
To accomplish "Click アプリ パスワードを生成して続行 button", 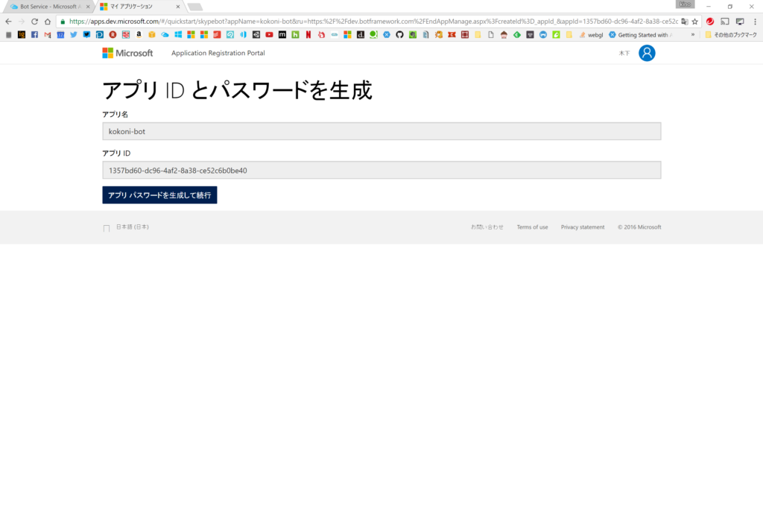I will click(x=159, y=195).
